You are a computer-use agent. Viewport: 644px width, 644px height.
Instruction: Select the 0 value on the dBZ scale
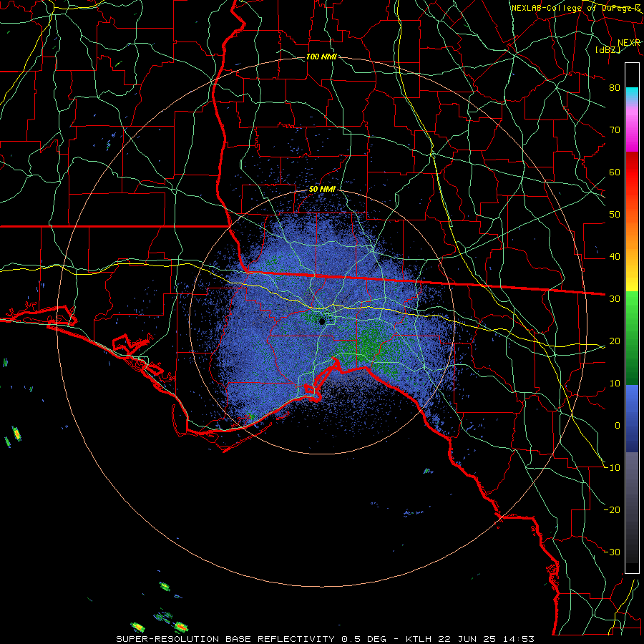coord(618,426)
